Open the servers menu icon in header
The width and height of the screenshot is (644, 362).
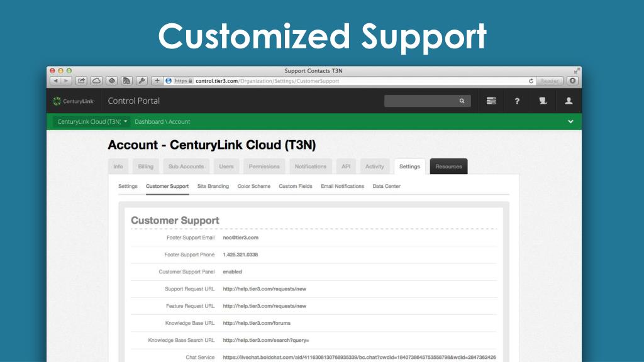491,101
